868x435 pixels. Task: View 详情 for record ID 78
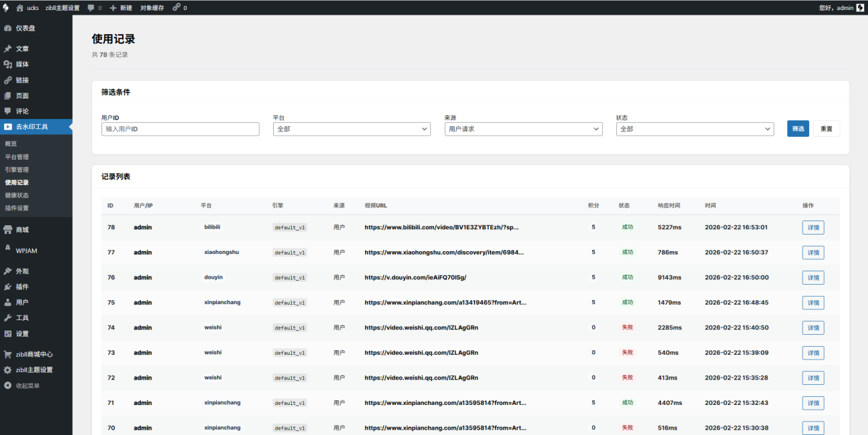(813, 228)
